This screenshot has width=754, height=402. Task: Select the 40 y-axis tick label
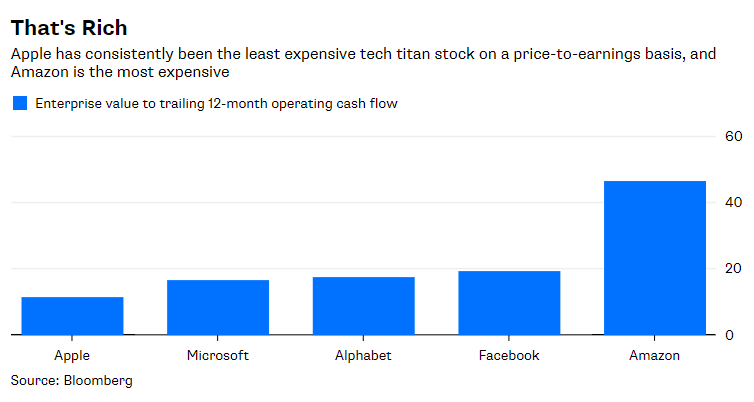(732, 203)
